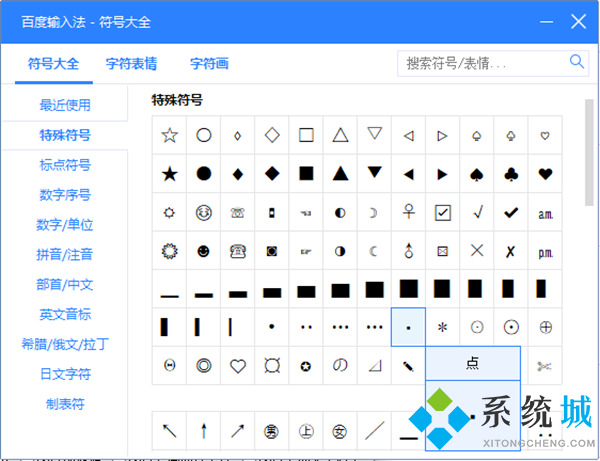Insert the hollow heart outline symbol

click(238, 366)
